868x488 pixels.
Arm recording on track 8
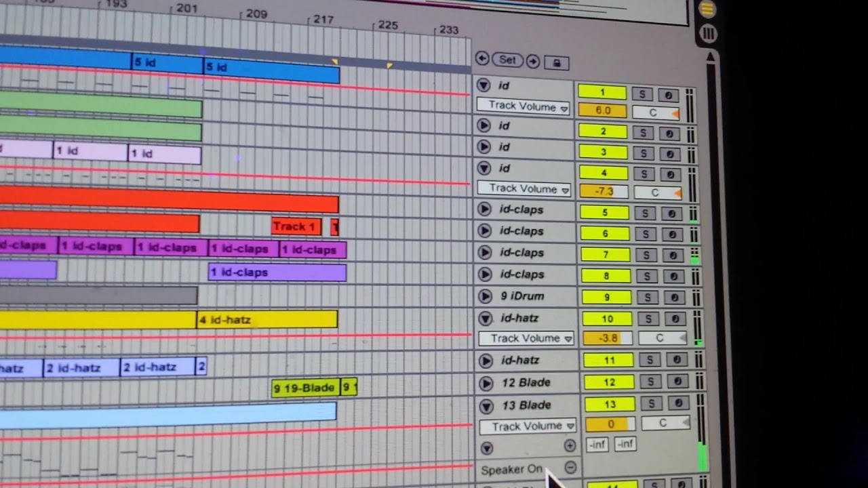(x=673, y=277)
